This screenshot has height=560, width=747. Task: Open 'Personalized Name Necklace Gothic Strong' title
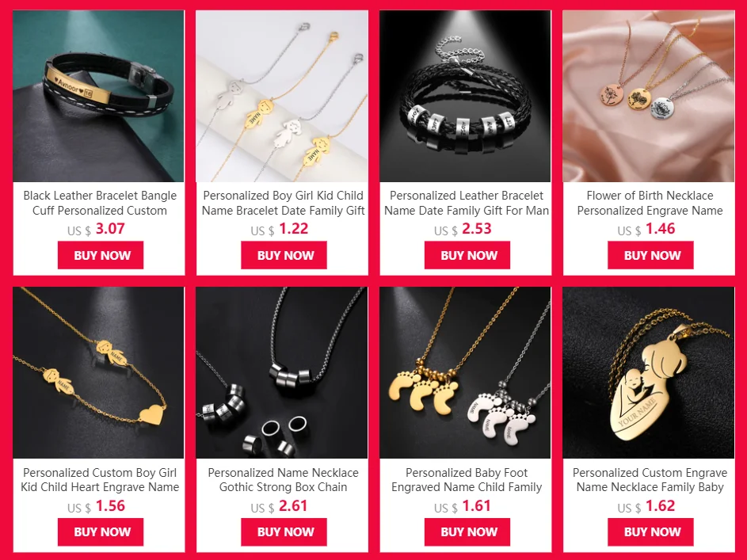click(284, 480)
